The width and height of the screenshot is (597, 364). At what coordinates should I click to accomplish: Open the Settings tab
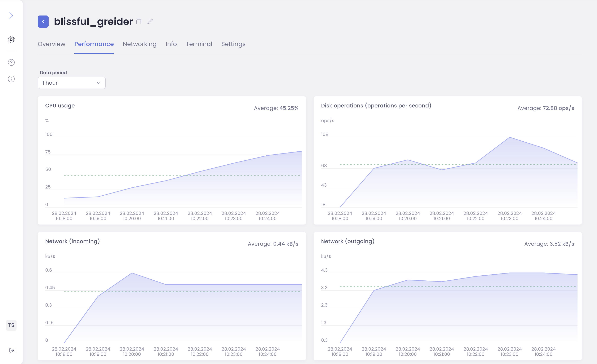(233, 44)
